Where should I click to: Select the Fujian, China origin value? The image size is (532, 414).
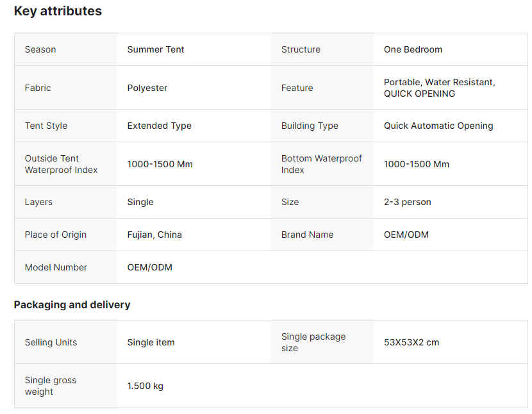pyautogui.click(x=154, y=235)
